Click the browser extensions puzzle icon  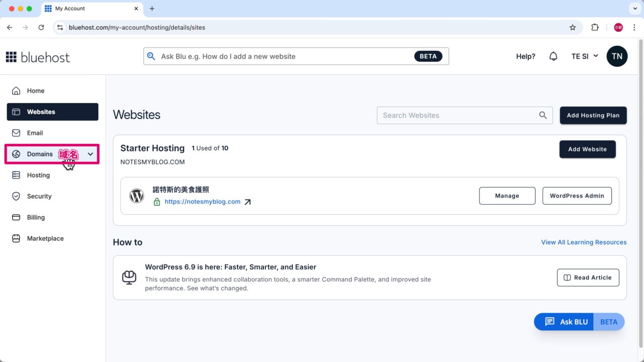[x=595, y=27]
